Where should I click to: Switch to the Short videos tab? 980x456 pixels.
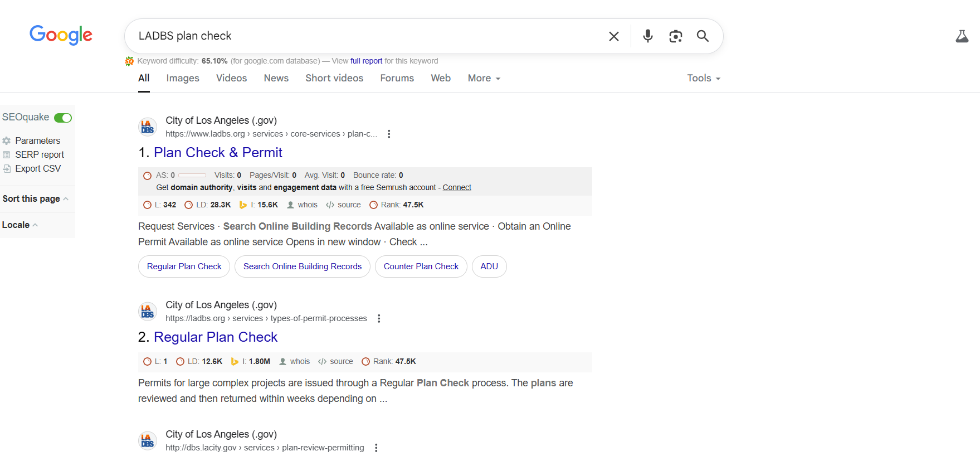[334, 78]
